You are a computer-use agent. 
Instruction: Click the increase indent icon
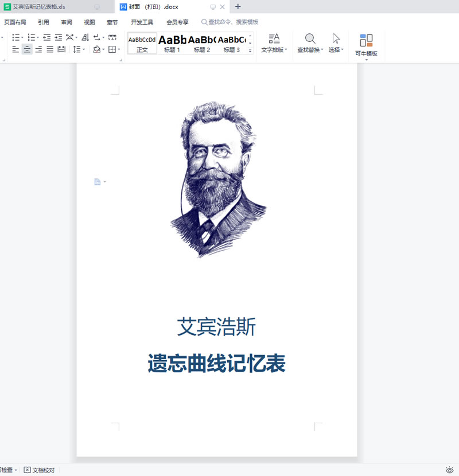coord(58,37)
